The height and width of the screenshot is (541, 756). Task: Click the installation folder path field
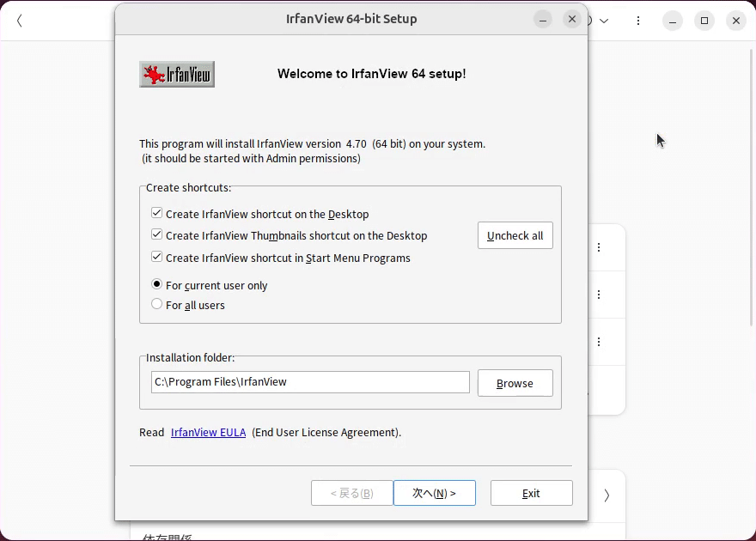coord(310,382)
